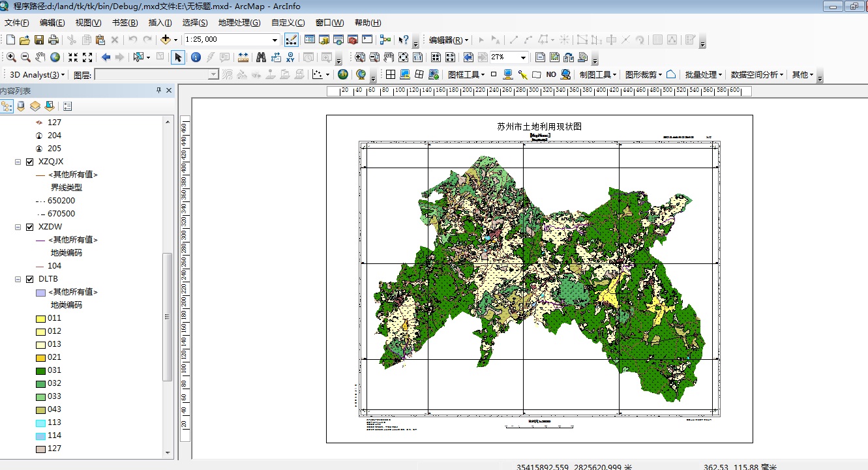
Task: Toggle DLTB layer visibility checkbox
Action: pos(29,279)
